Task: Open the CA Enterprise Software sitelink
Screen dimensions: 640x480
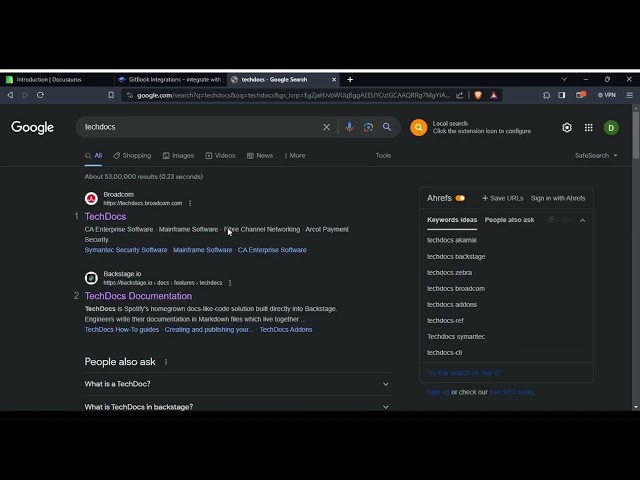Action: coord(272,250)
